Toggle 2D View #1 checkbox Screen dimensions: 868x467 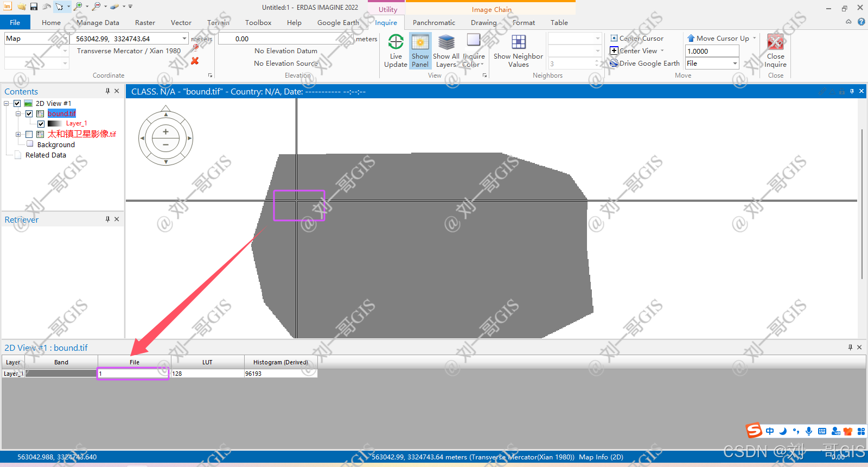tap(17, 103)
